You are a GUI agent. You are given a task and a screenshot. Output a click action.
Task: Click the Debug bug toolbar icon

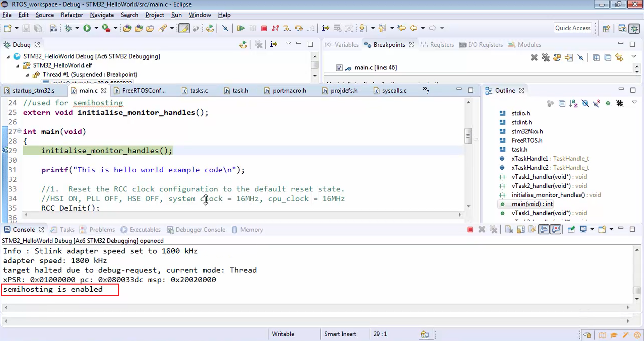(x=69, y=28)
